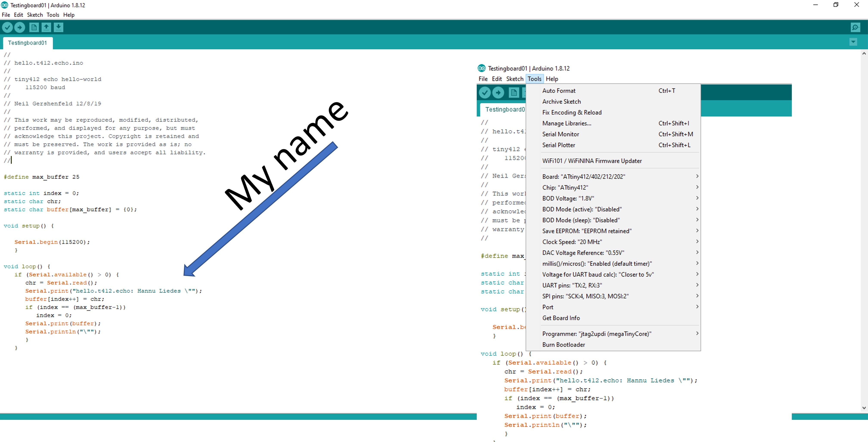Viewport: 868px width, 442px height.
Task: Open the Serial Monitor magnifier icon
Action: [x=855, y=27]
